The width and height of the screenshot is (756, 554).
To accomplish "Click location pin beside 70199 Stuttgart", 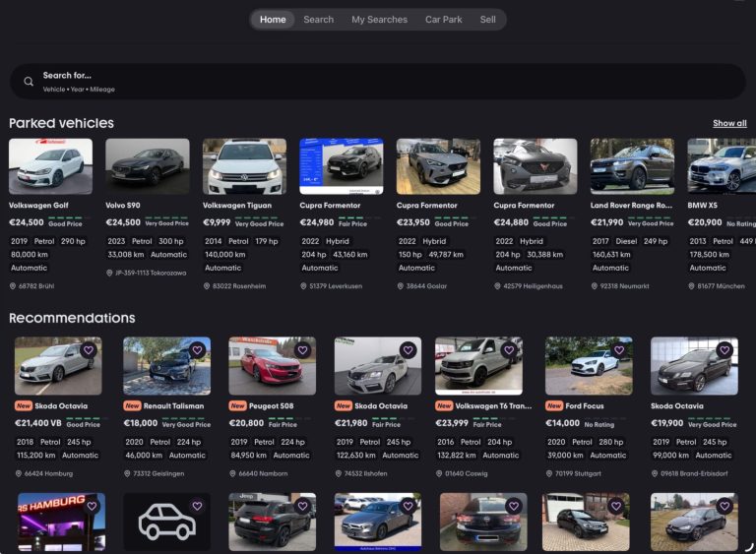I will tap(549, 473).
